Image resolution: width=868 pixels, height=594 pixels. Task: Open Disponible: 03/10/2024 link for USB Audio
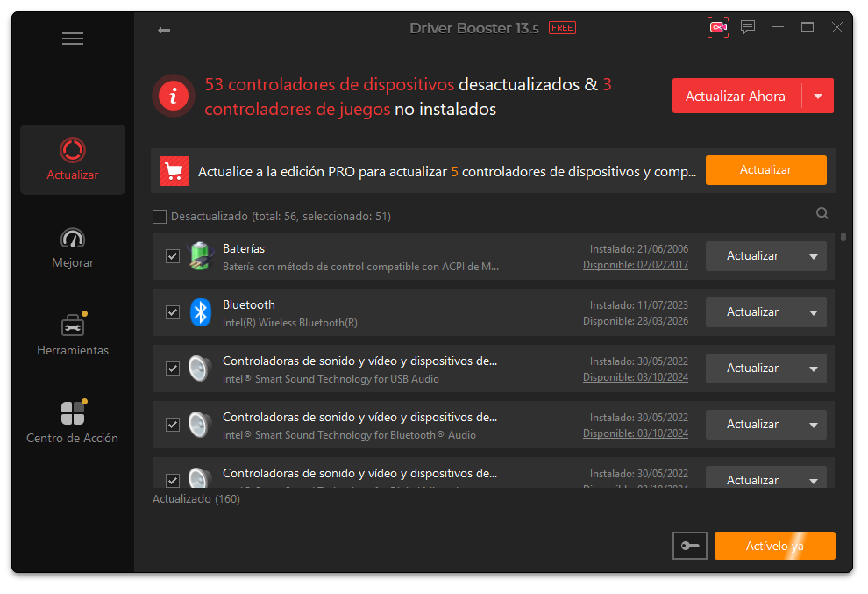[x=636, y=377]
